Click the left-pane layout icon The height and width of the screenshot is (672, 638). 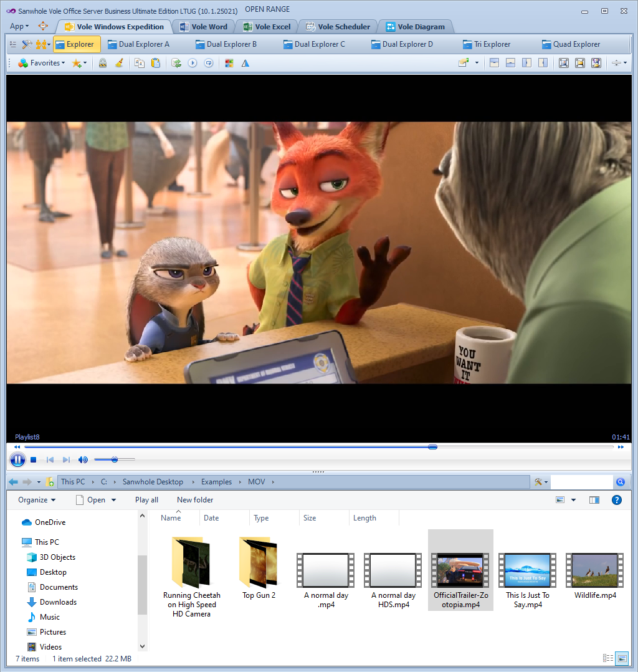[526, 63]
